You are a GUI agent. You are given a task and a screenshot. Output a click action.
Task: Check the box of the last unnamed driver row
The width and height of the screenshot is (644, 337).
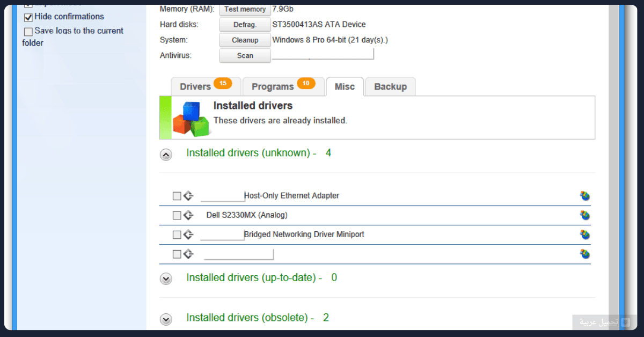tap(177, 254)
